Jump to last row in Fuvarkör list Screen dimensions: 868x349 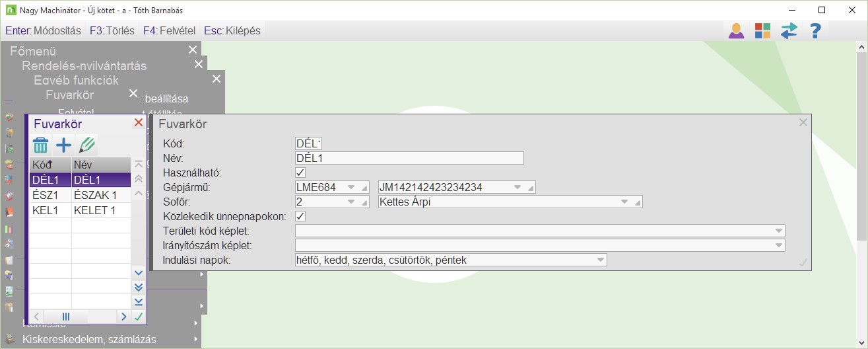[x=139, y=301]
